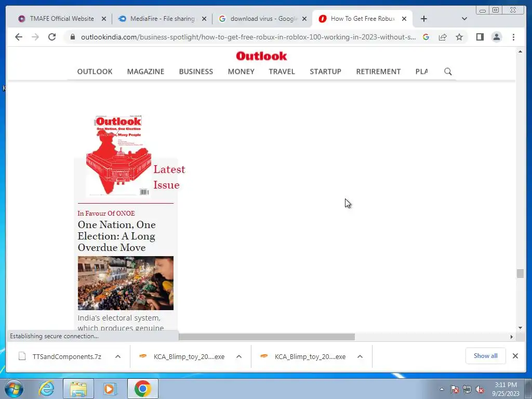
Task: Open the RETIREMENT nav menu item
Action: [x=378, y=72]
